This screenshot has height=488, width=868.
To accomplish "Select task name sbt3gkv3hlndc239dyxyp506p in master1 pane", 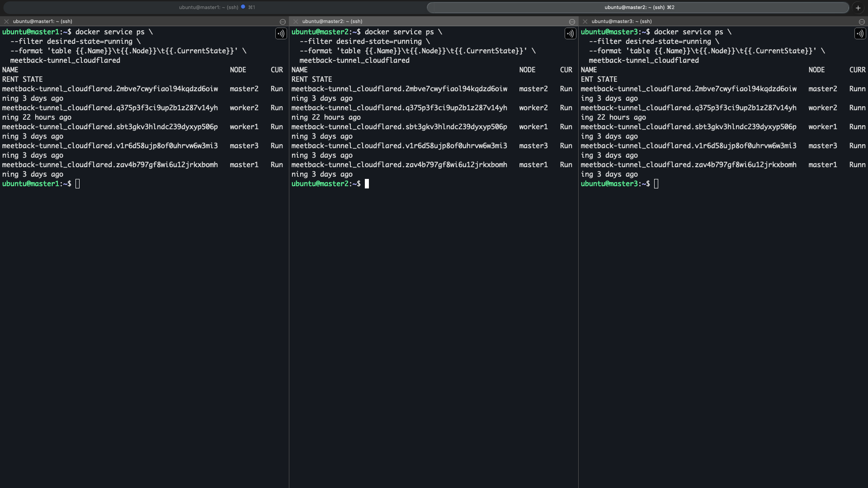I will tap(110, 127).
